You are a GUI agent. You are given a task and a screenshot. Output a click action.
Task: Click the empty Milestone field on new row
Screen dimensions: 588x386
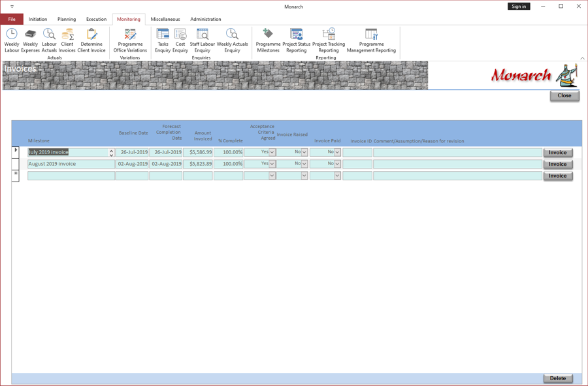pyautogui.click(x=71, y=176)
